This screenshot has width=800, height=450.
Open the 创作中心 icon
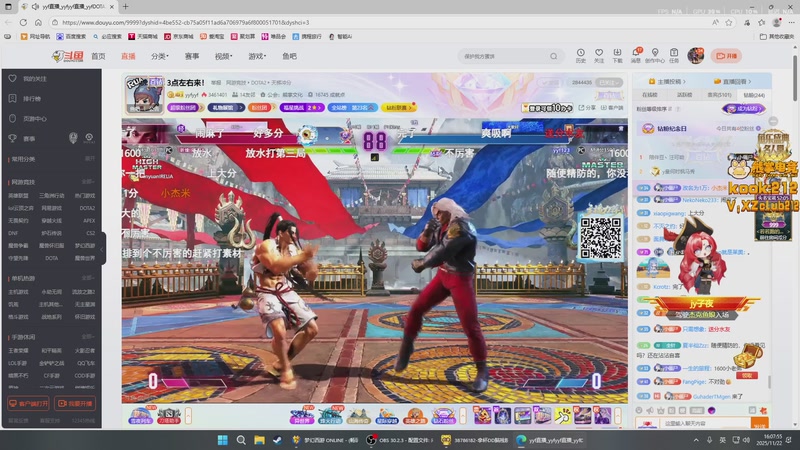655,53
